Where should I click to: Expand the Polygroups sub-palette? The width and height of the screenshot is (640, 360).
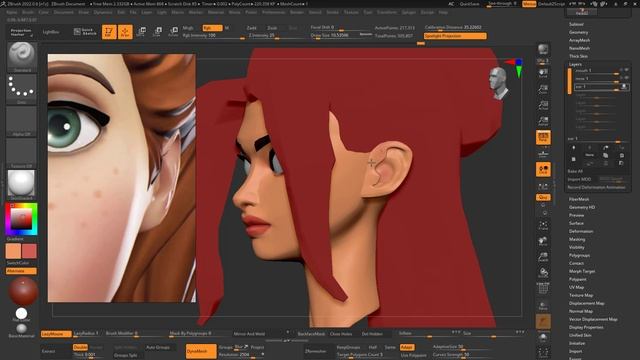tap(580, 255)
